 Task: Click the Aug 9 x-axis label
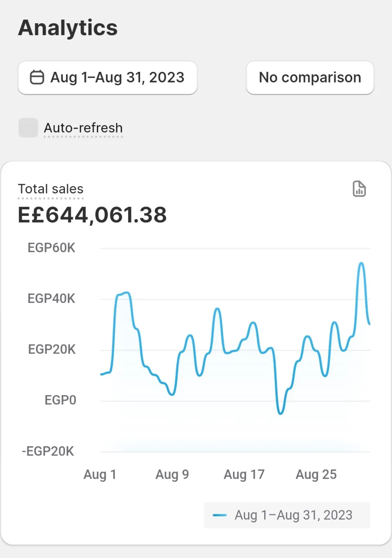(172, 474)
